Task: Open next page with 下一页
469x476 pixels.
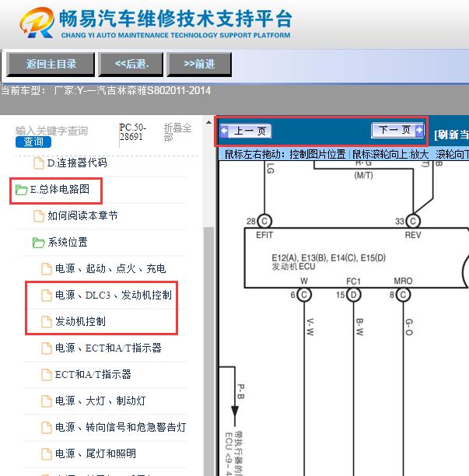Action: tap(397, 130)
